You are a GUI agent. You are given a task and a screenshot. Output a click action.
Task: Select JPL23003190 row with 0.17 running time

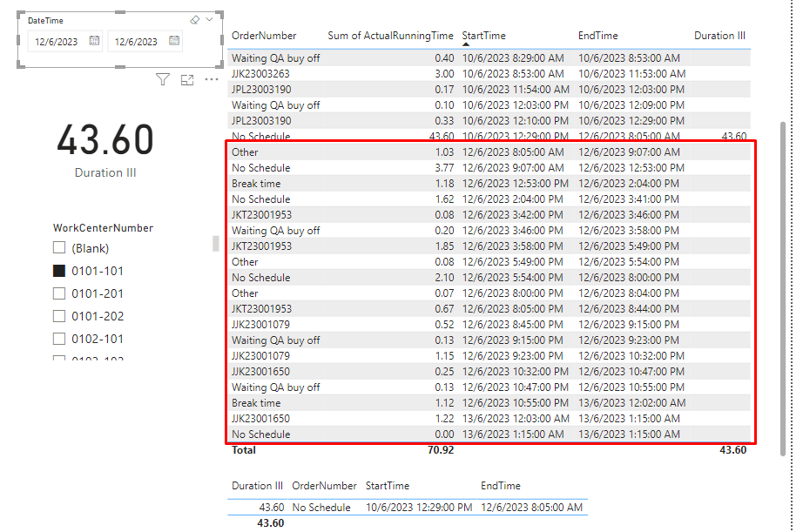point(489,90)
